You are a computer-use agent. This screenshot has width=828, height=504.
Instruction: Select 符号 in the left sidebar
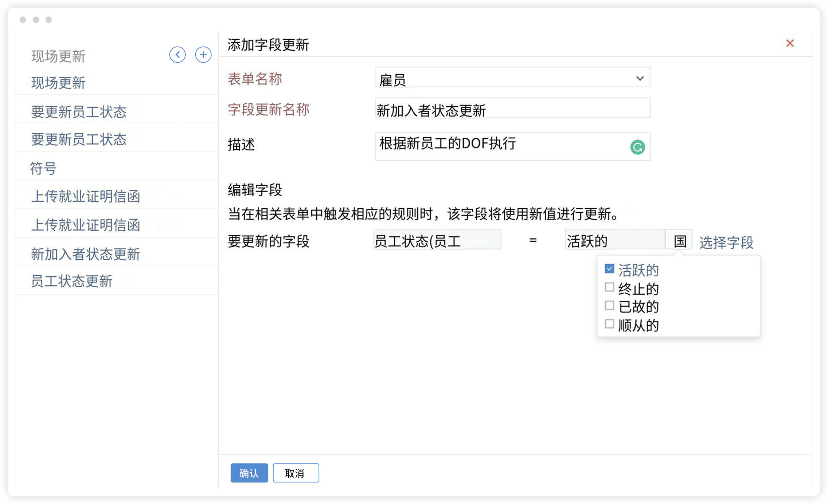coord(43,168)
